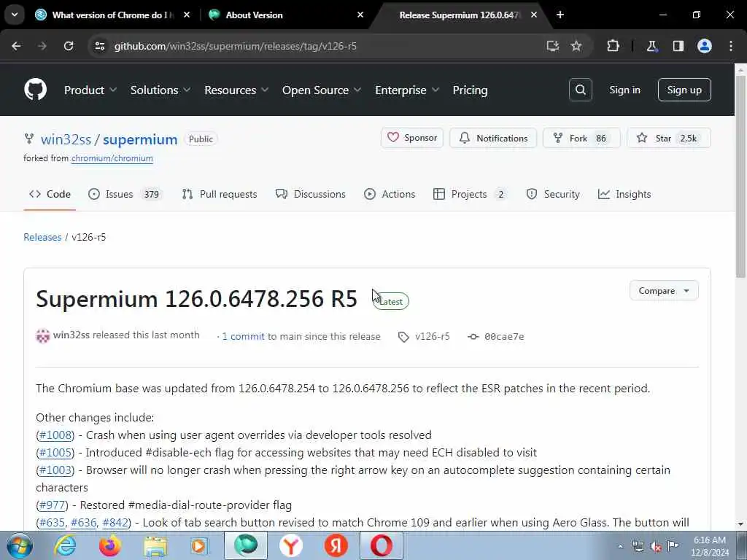Click the tab search chevron button
Image resolution: width=747 pixels, height=560 pixels.
(15, 15)
